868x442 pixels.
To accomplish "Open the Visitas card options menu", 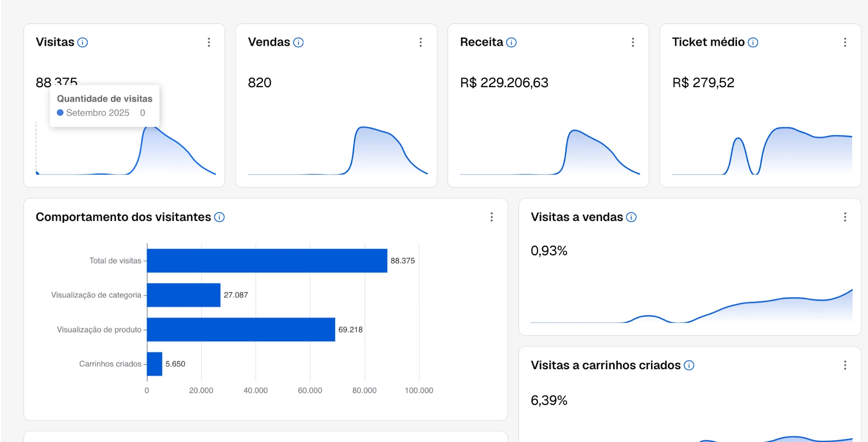I will click(208, 42).
